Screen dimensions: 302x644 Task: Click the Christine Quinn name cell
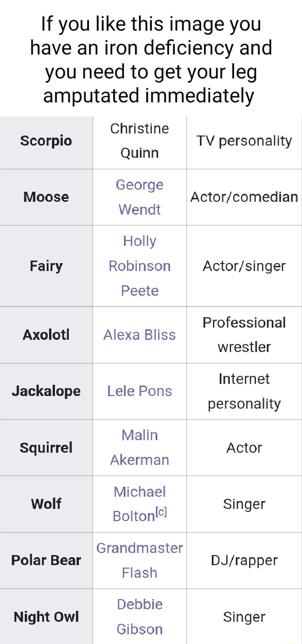point(140,141)
